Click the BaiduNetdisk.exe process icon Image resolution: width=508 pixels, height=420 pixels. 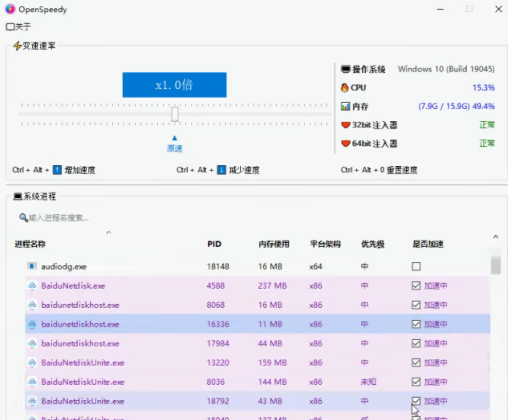32,286
